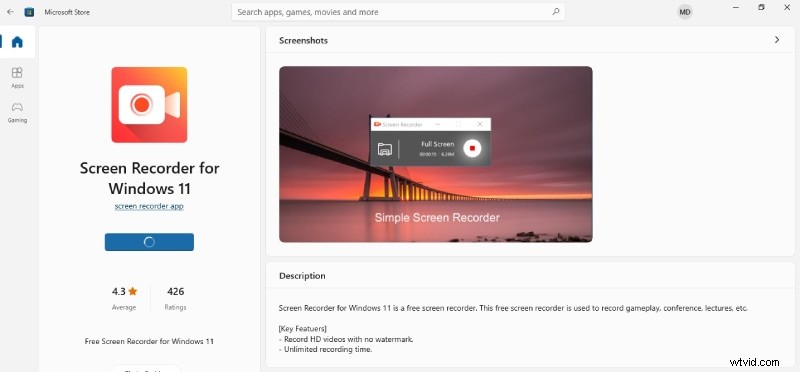Image resolution: width=800 pixels, height=372 pixels.
Task: Minimize the Microsoft Store window
Action: (x=736, y=8)
